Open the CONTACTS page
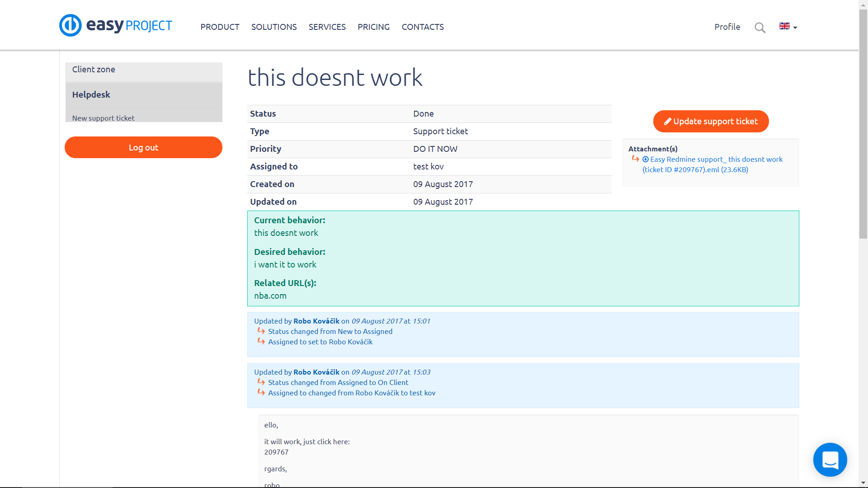The width and height of the screenshot is (868, 488). click(423, 27)
